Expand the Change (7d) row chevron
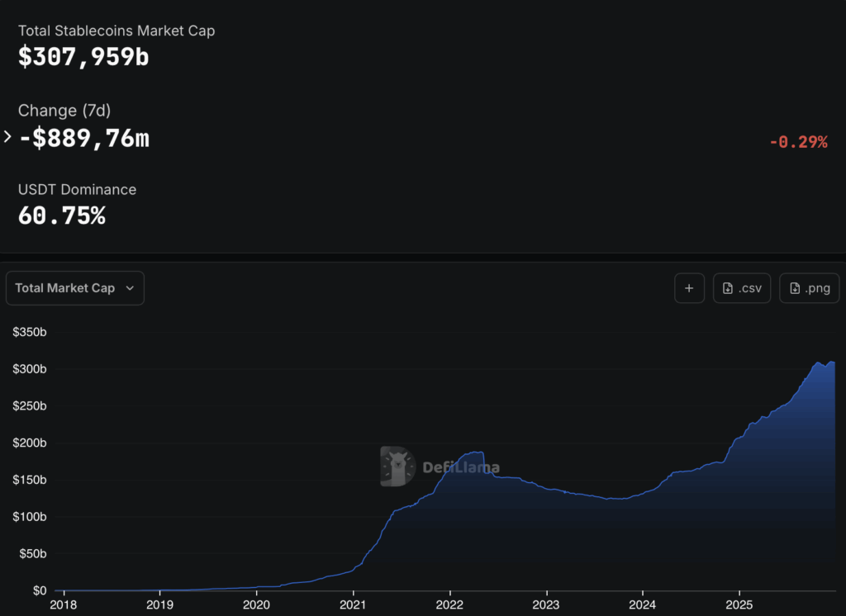Viewport: 846px width, 616px height. pyautogui.click(x=7, y=137)
